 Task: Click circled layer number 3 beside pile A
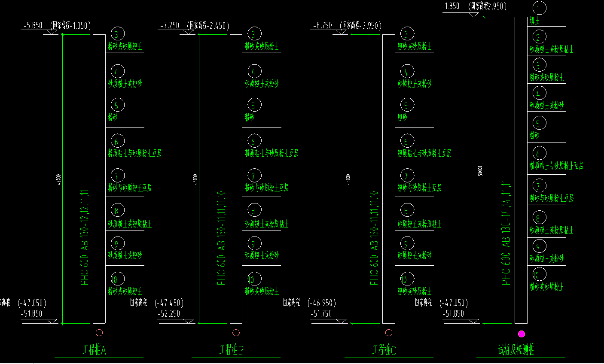[x=117, y=34]
